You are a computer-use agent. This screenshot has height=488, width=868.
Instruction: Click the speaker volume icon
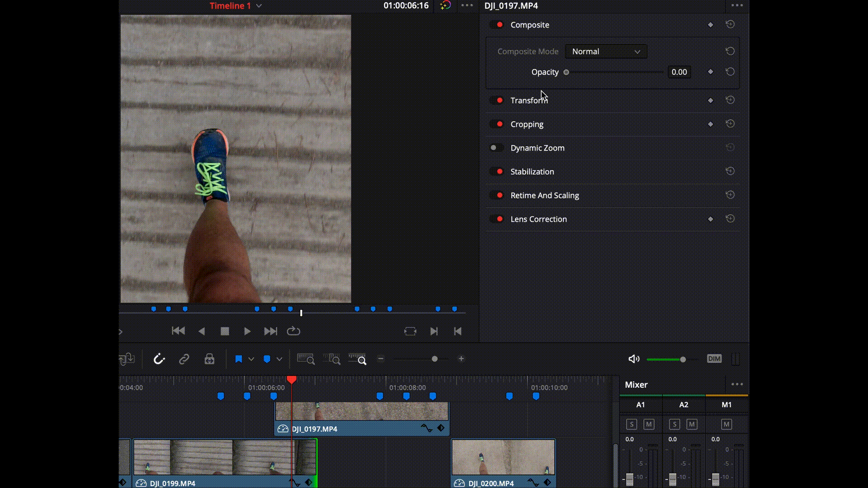634,359
